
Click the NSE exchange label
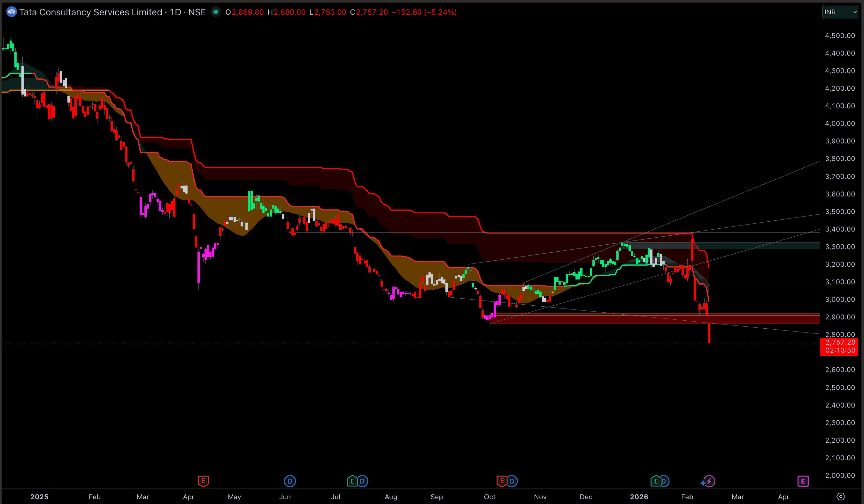(x=197, y=12)
